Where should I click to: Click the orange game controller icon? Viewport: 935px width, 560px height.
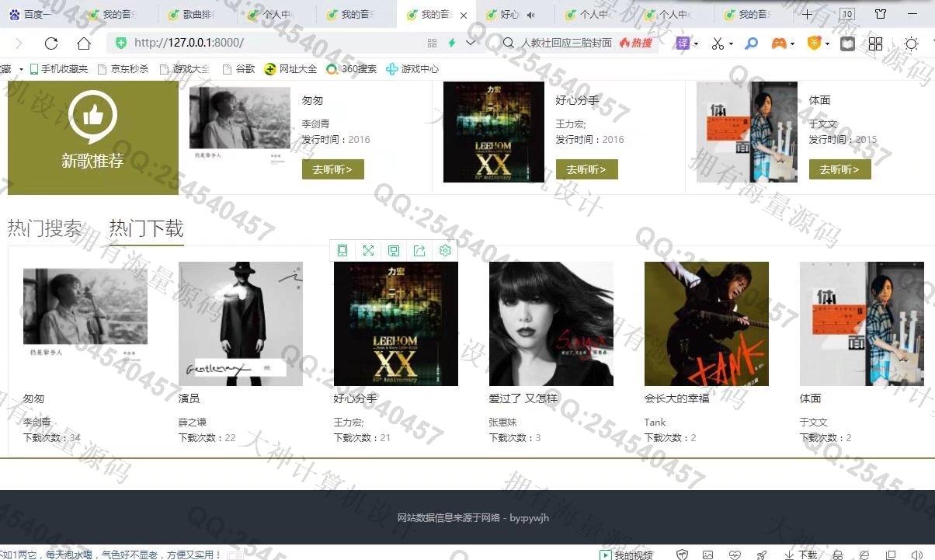(x=778, y=43)
